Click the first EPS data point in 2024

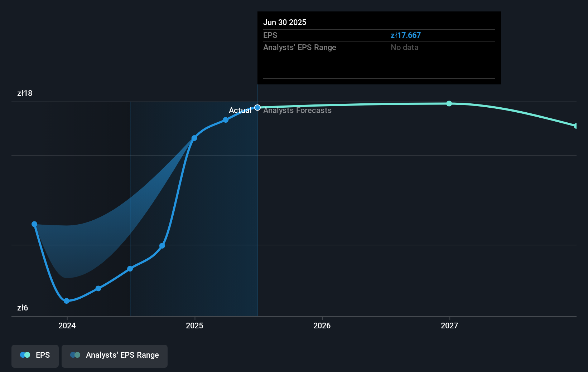click(x=34, y=224)
